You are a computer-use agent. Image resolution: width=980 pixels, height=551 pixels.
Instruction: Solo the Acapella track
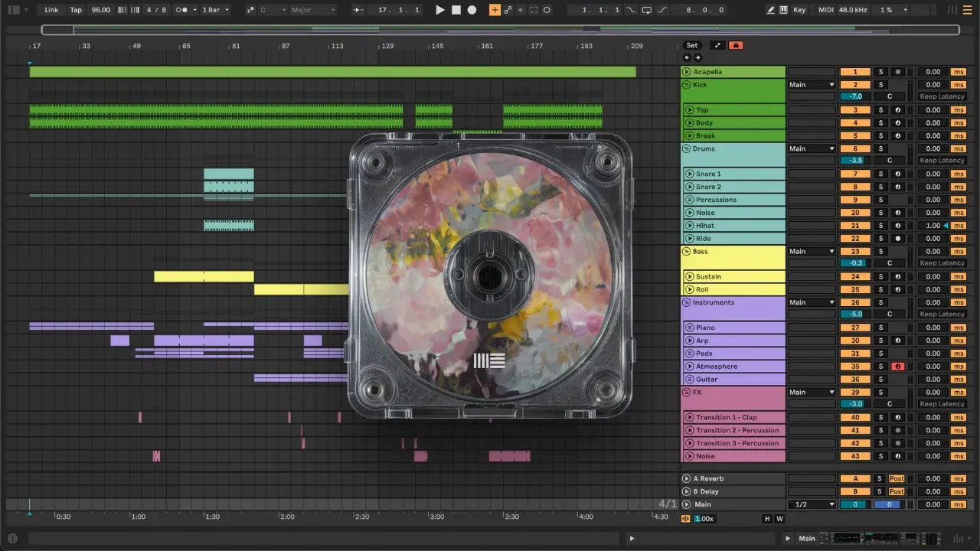point(880,72)
